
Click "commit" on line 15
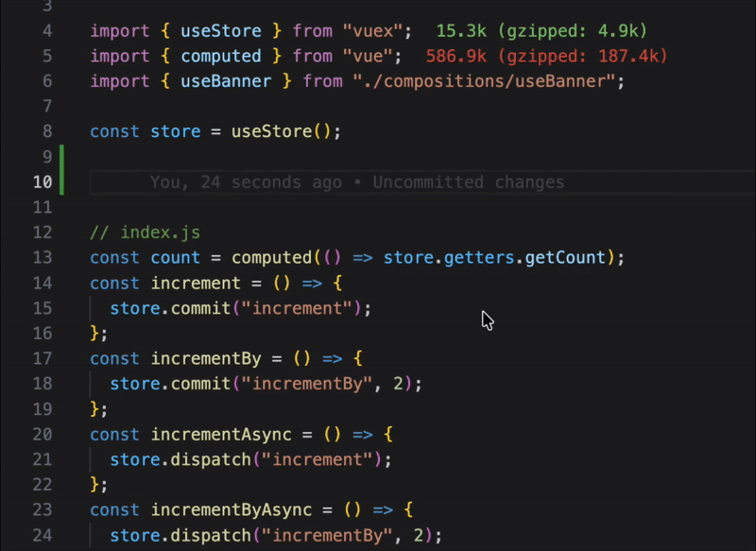(x=200, y=308)
